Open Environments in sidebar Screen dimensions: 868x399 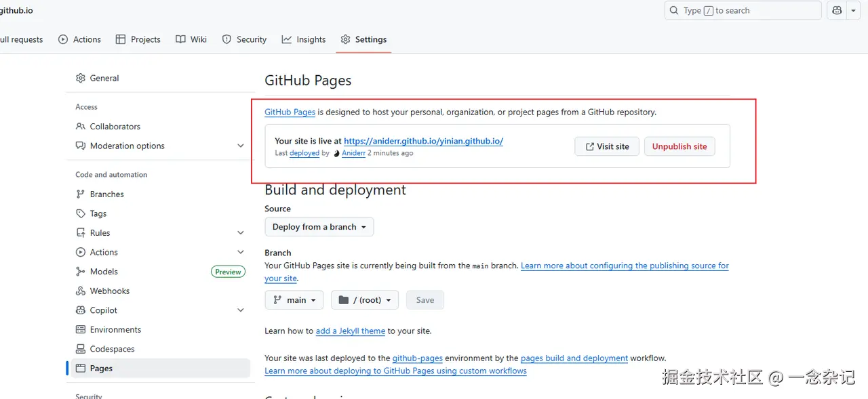pyautogui.click(x=160, y=330)
